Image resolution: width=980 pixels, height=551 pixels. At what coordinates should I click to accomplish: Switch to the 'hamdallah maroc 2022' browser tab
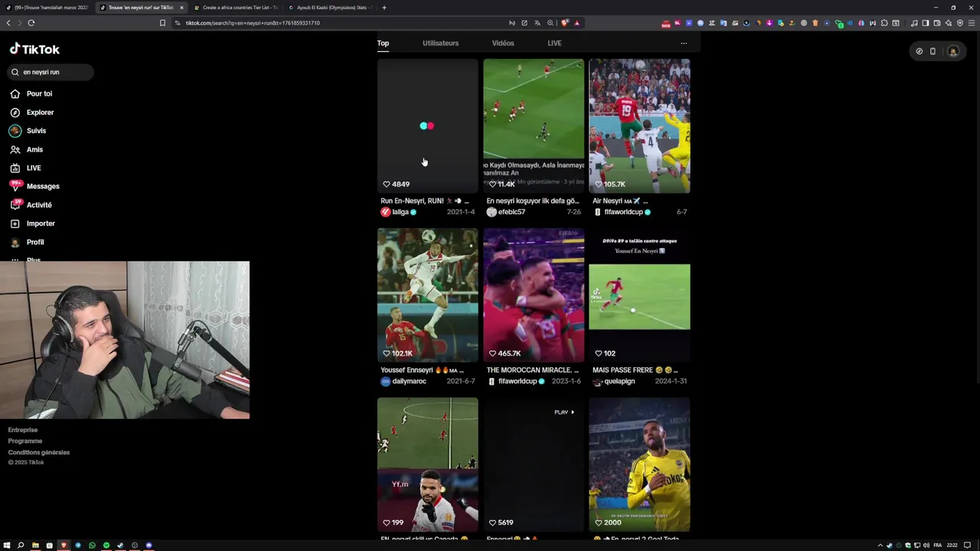[x=47, y=8]
